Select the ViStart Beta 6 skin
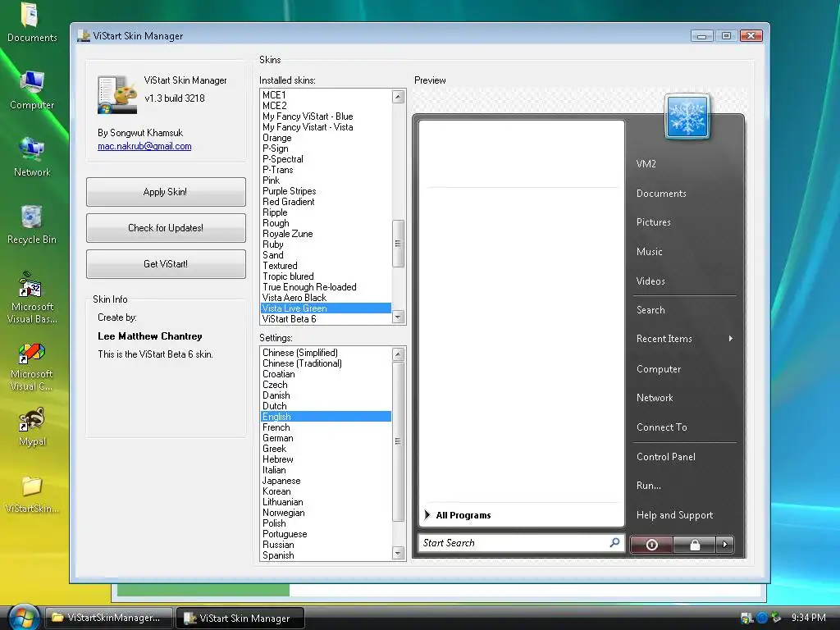Image resolution: width=840 pixels, height=630 pixels. (x=326, y=319)
